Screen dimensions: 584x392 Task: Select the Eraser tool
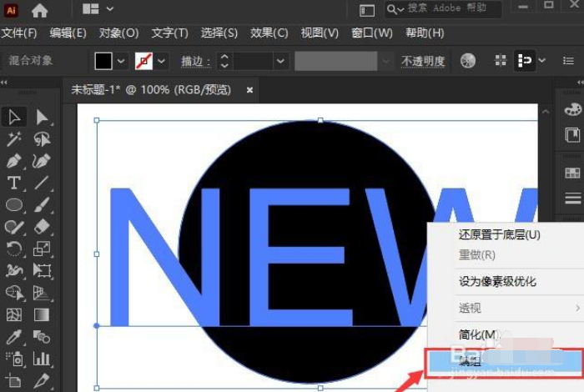click(42, 226)
